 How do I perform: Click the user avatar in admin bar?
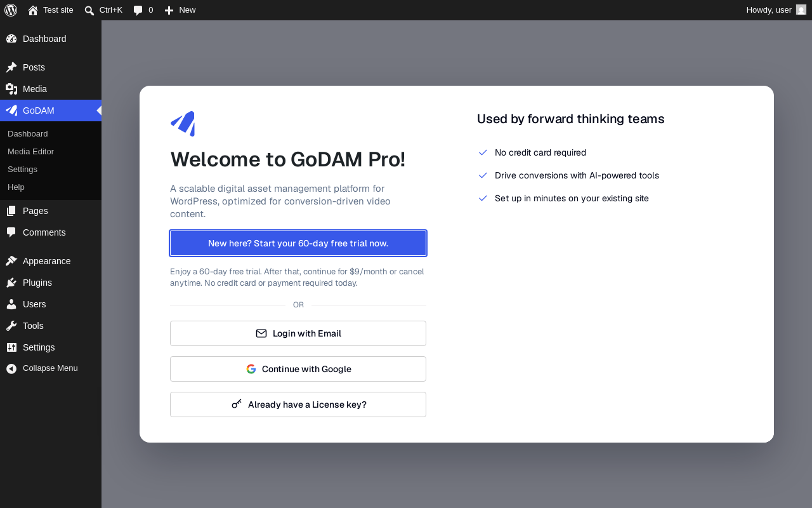pos(801,10)
